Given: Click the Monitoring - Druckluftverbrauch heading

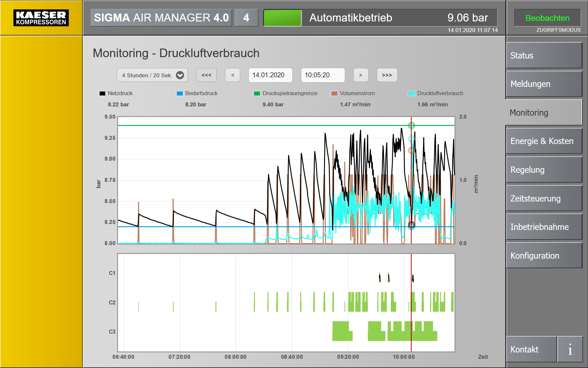Looking at the screenshot, I should [x=176, y=53].
